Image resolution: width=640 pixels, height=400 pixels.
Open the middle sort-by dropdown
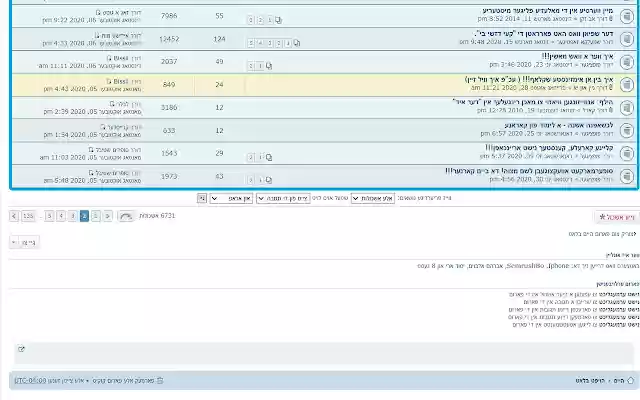(283, 198)
